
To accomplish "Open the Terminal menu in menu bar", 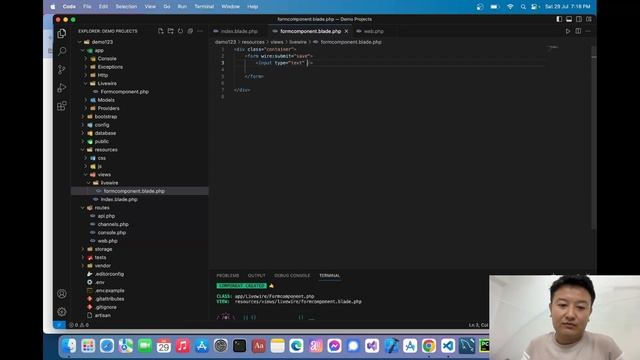I will coord(204,7).
